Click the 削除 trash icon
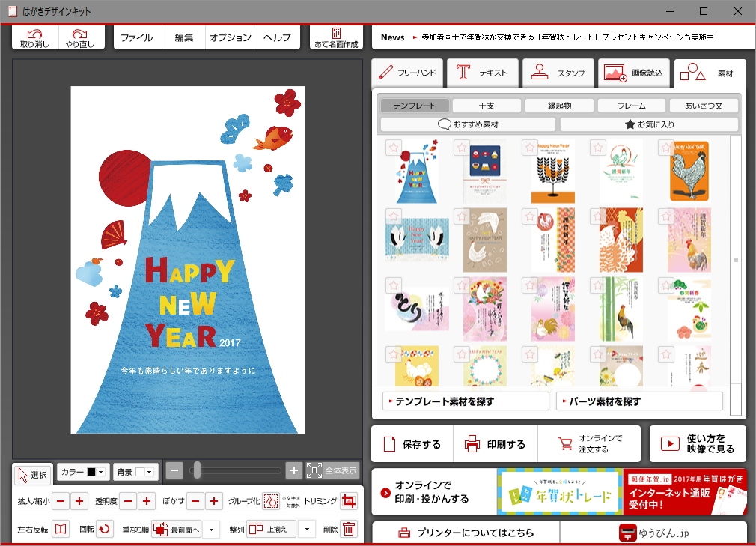Image resolution: width=756 pixels, height=546 pixels. click(x=349, y=529)
